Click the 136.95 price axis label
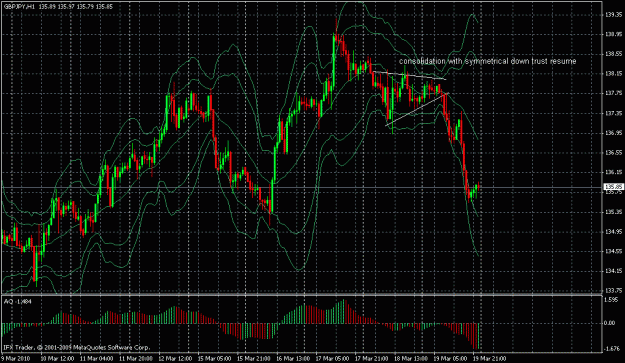This screenshot has height=363, width=625. (x=614, y=133)
